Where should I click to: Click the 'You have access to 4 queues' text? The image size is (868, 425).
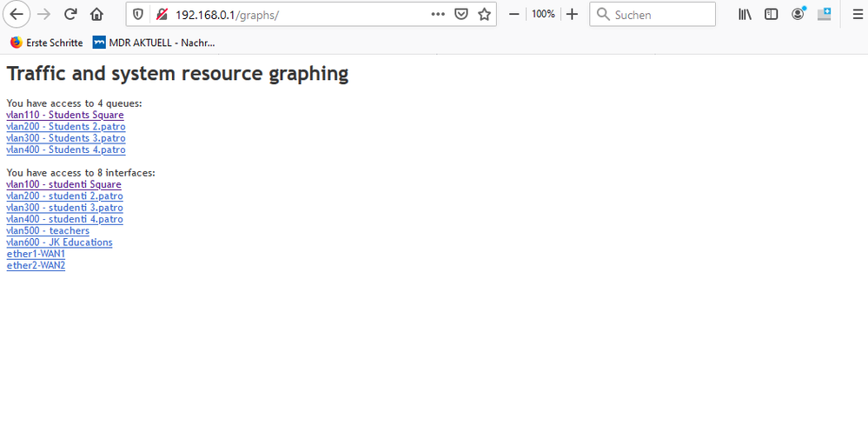(x=75, y=103)
